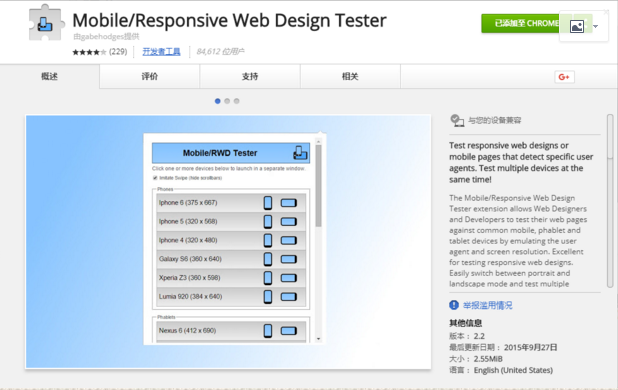The width and height of the screenshot is (618, 390).
Task: Click the Nexus 6 (412 x 690) label
Action: click(187, 331)
